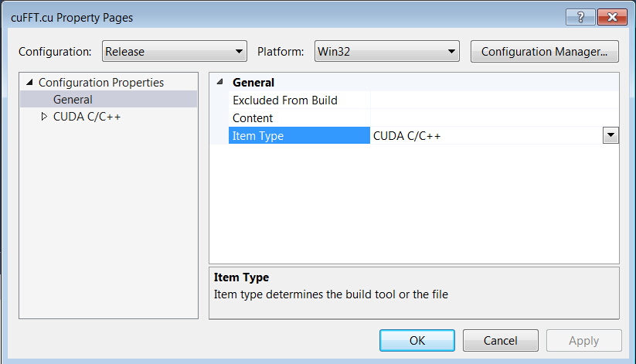This screenshot has height=364, width=636.
Task: Collapse the Configuration Properties tree node
Action: tap(29, 83)
